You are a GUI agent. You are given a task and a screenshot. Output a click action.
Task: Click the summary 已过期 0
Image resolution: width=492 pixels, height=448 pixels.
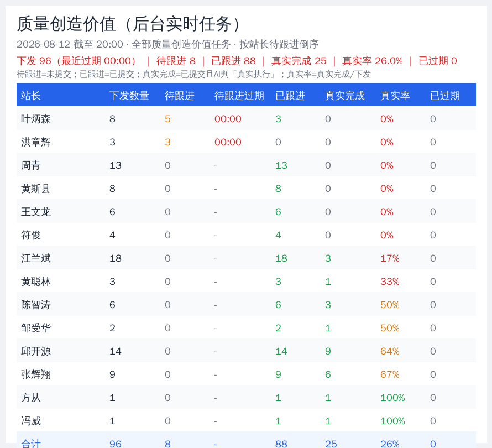438,61
